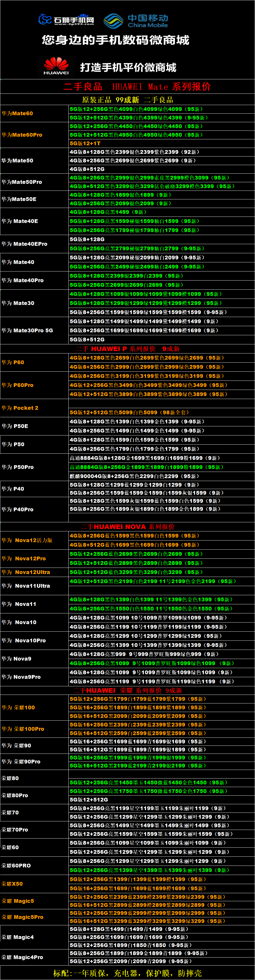Select the 您身边的手机数码微商城 headline

pyautogui.click(x=115, y=40)
